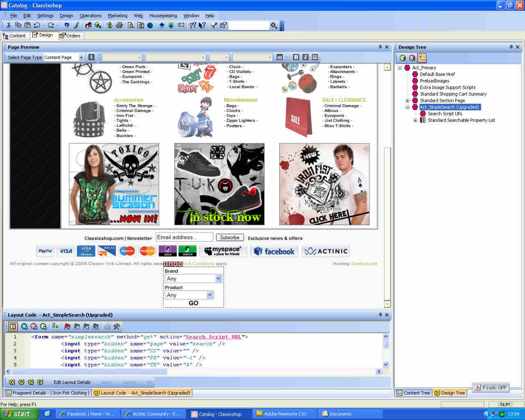Click the Print icon in main toolbar
The height and width of the screenshot is (420, 525).
click(119, 25)
